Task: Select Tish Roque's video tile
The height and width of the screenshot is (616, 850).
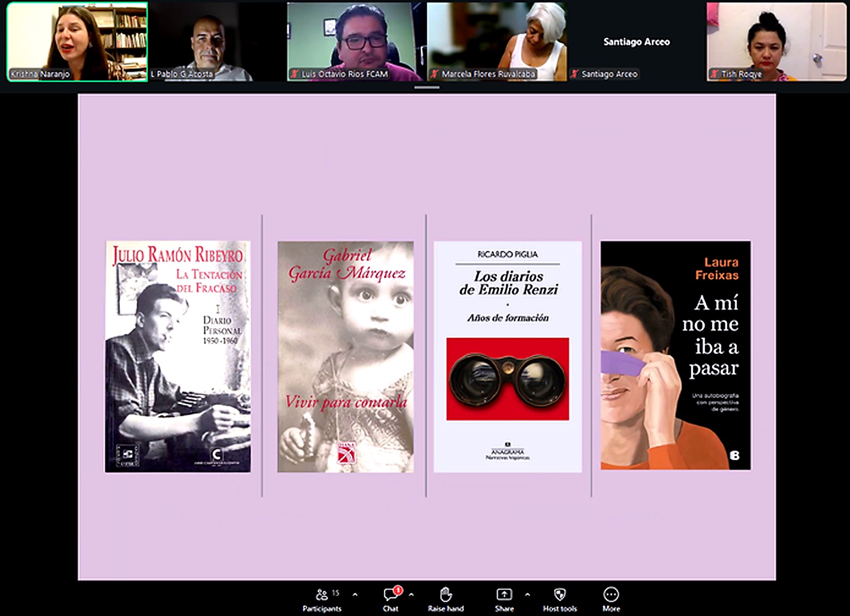Action: (x=777, y=42)
